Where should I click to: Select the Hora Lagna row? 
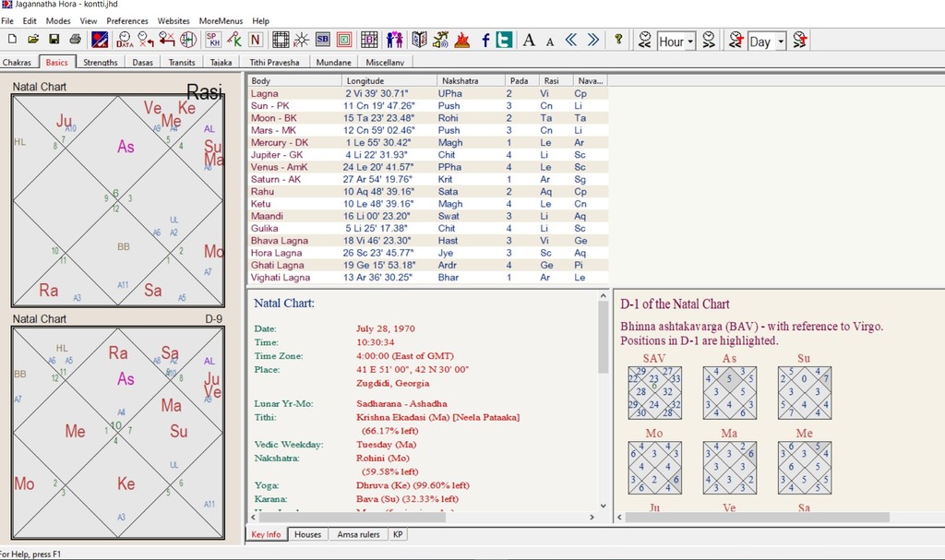[x=427, y=253]
